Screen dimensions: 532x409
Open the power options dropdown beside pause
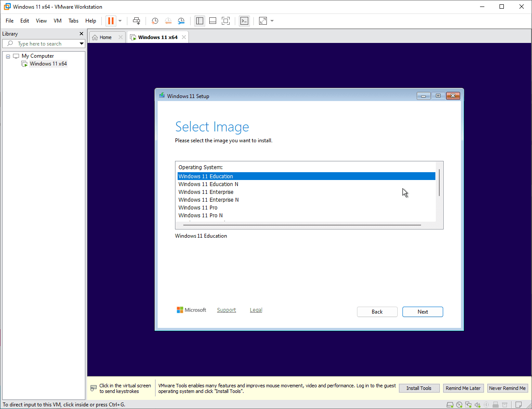120,21
